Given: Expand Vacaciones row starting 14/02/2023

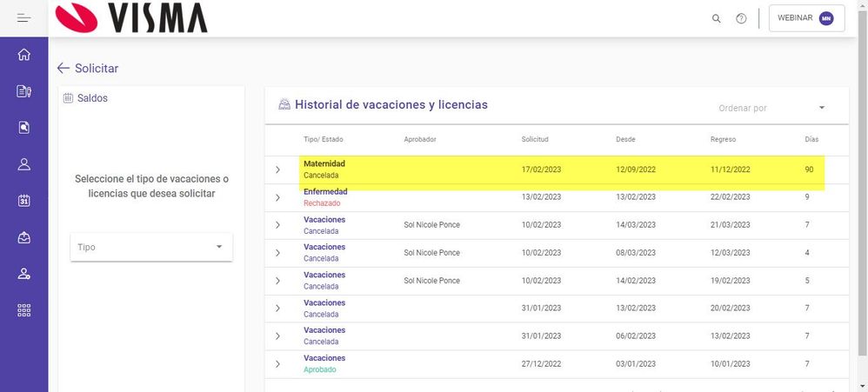Looking at the screenshot, I should [278, 281].
